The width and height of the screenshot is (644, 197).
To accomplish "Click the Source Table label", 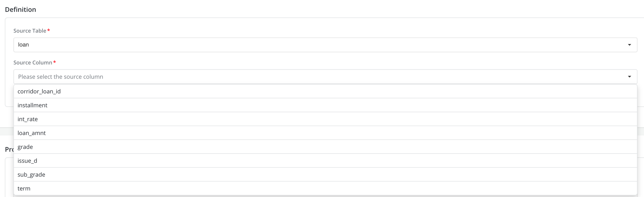I will pos(30,31).
